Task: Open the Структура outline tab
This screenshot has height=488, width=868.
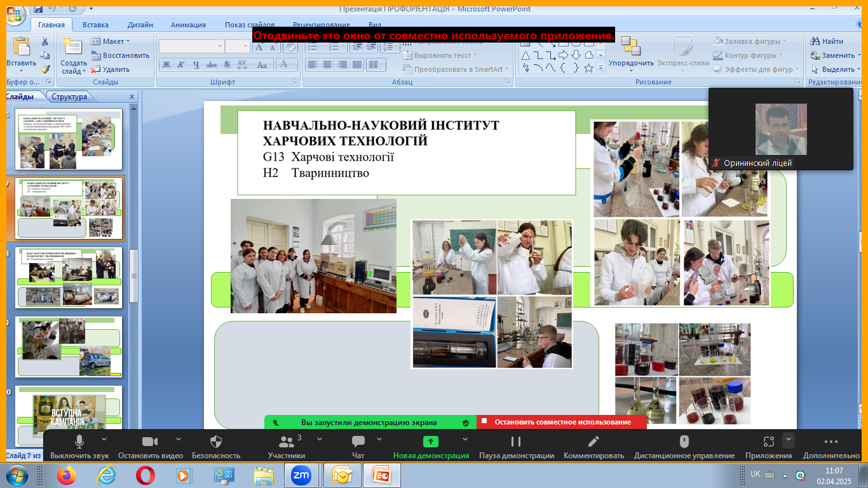Action: (69, 97)
